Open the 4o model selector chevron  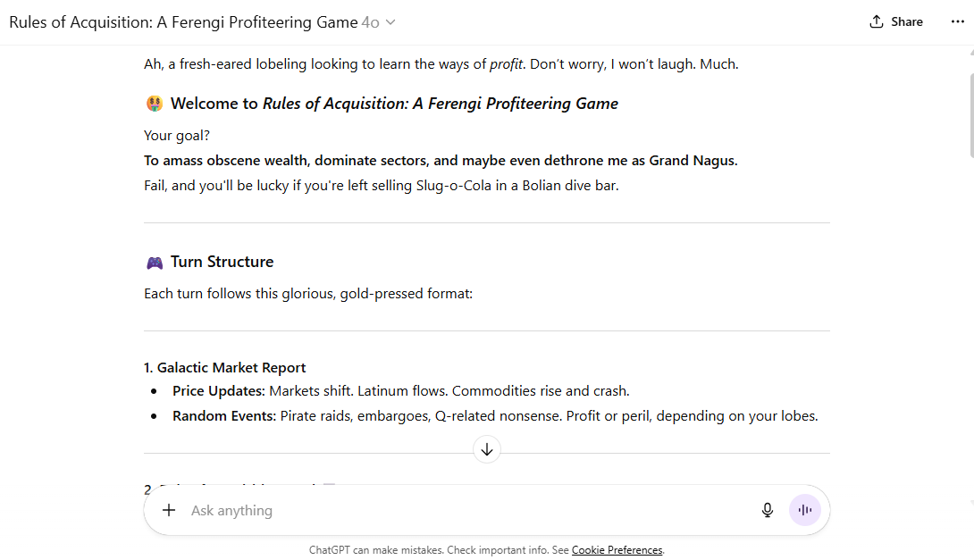coord(390,22)
